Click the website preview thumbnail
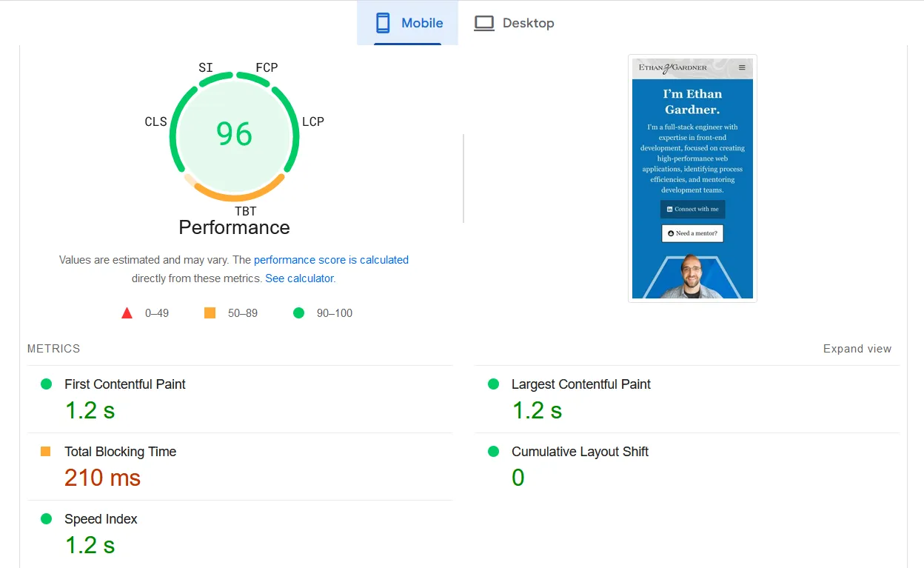The image size is (924, 568). pyautogui.click(x=692, y=178)
